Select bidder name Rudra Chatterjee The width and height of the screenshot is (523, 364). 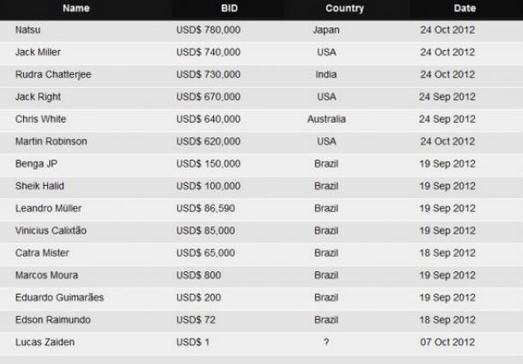[53, 74]
